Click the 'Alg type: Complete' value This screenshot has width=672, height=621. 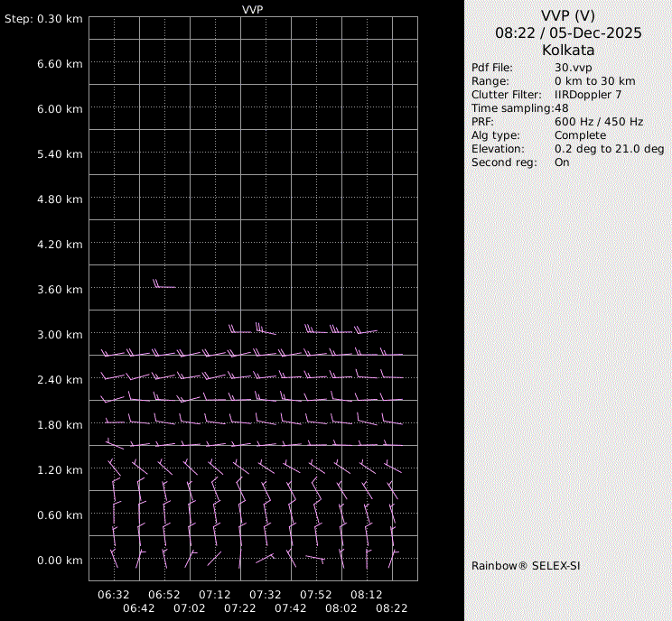point(580,135)
